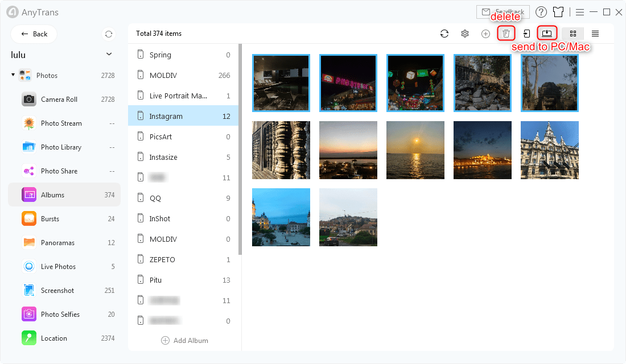
Task: Select Live Photos in sidebar
Action: 64,267
